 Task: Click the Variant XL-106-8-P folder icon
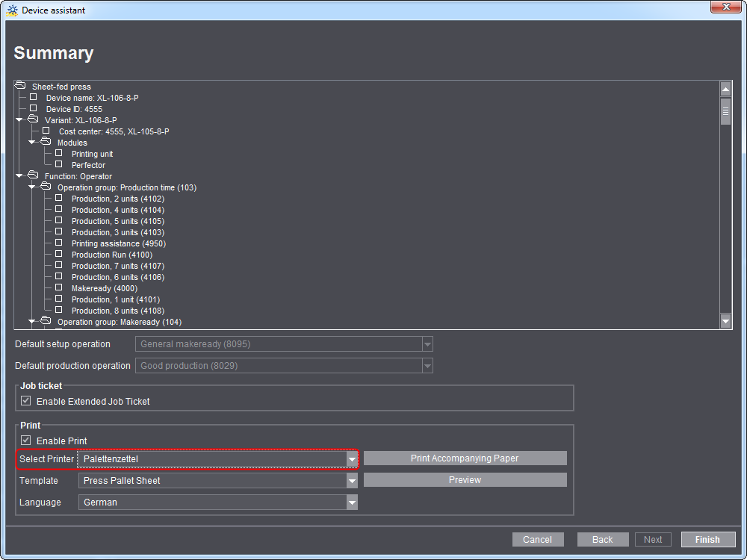[33, 119]
